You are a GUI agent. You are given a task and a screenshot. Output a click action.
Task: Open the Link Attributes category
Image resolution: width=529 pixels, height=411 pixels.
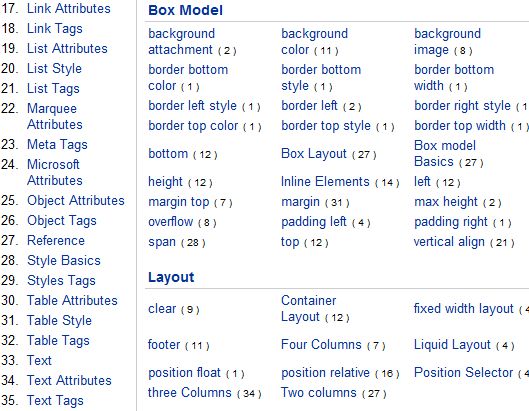68,8
